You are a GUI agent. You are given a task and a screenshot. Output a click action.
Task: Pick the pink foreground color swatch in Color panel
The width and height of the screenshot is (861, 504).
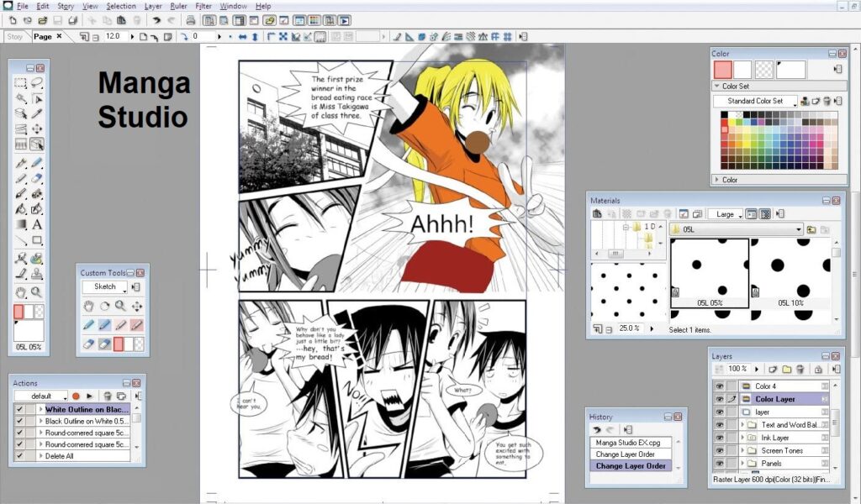coord(722,70)
